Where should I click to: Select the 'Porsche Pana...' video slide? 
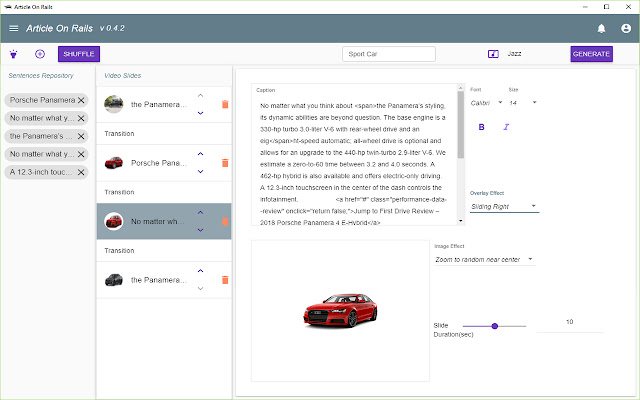tap(164, 163)
